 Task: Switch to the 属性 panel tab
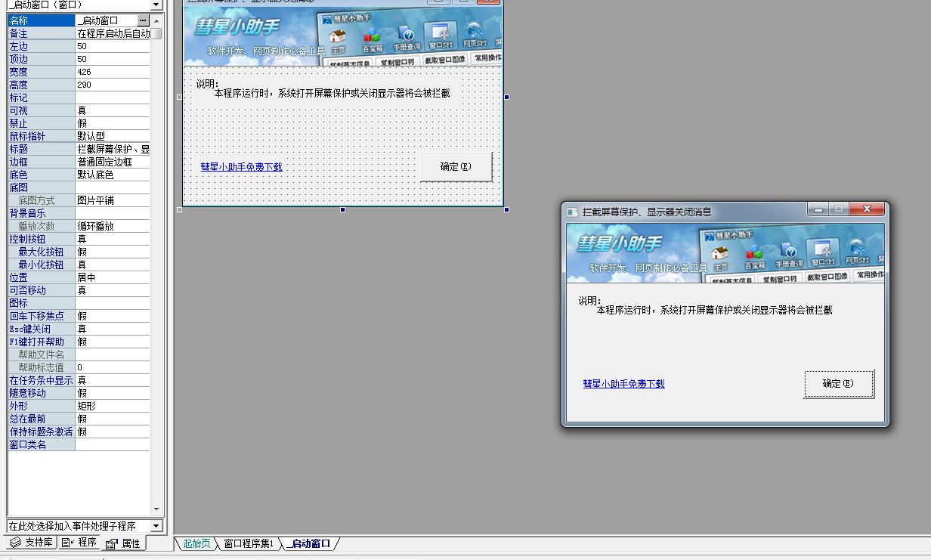click(x=123, y=543)
